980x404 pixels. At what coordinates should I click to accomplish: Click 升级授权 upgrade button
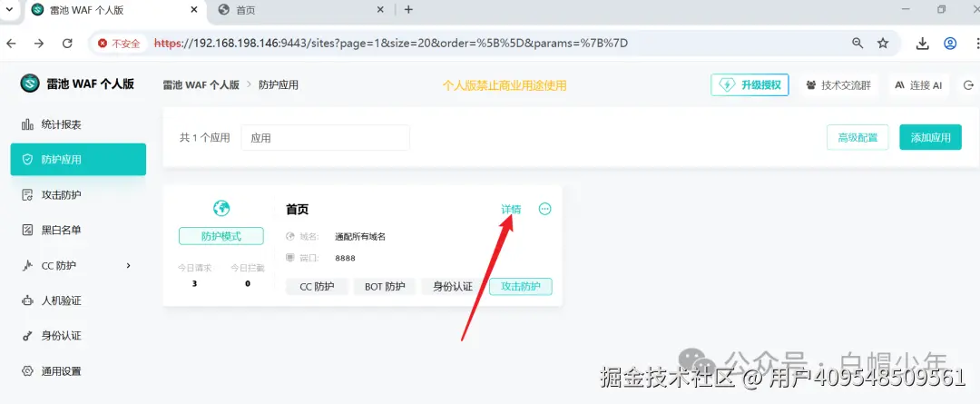(750, 85)
